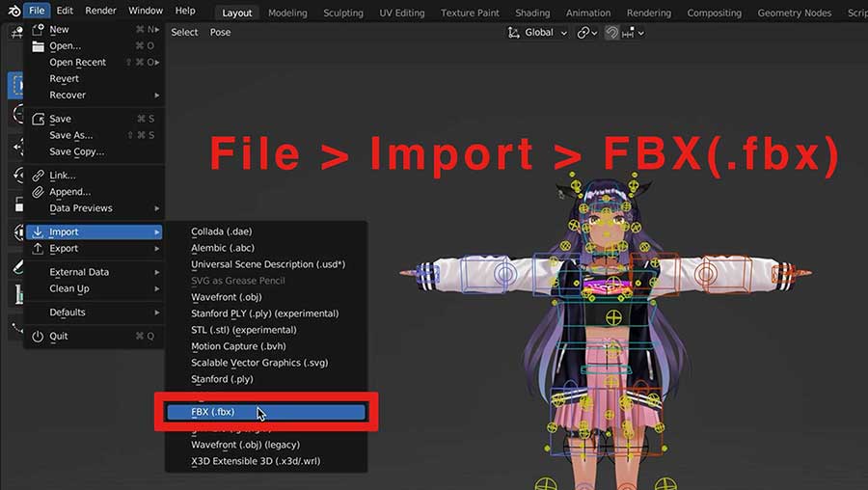Import Motion Capture (.bvh)
This screenshot has height=490, width=868.
point(266,346)
